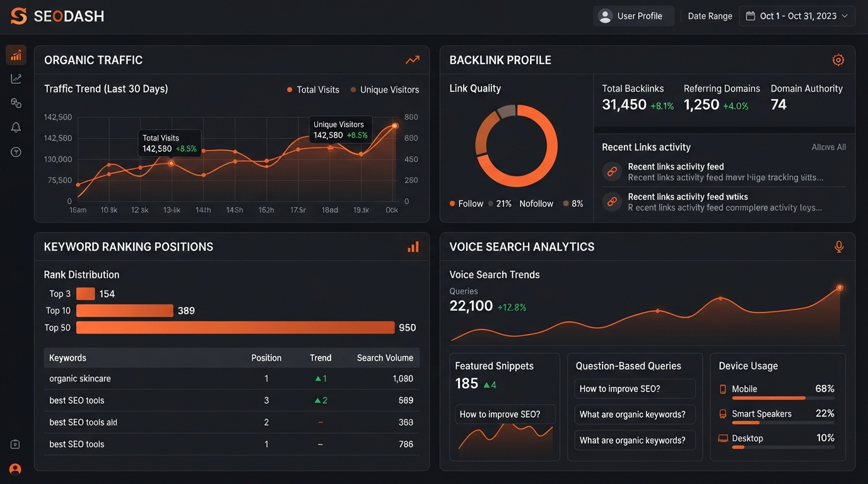Screen dimensions: 868x484
Task: Open the User Profile button
Action: click(633, 16)
